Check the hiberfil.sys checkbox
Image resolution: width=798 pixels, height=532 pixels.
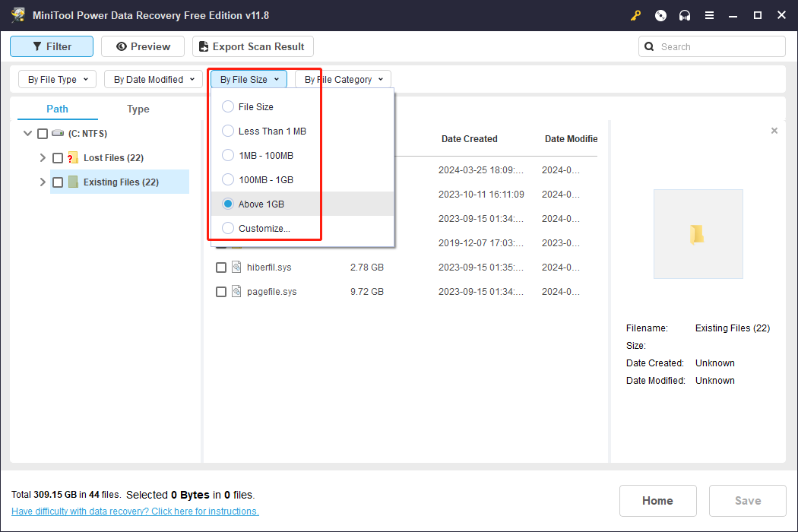[x=221, y=268]
